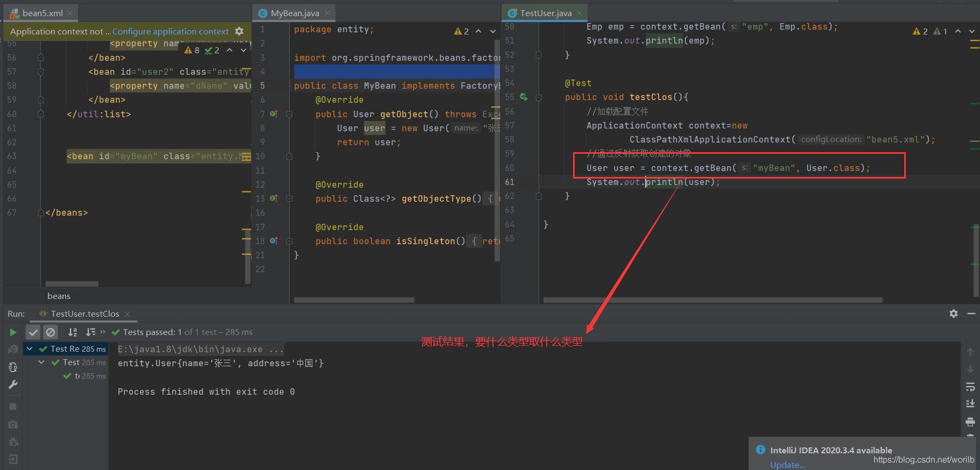Expand folded getObjectType body at line 13
The width and height of the screenshot is (980, 470).
click(289, 198)
